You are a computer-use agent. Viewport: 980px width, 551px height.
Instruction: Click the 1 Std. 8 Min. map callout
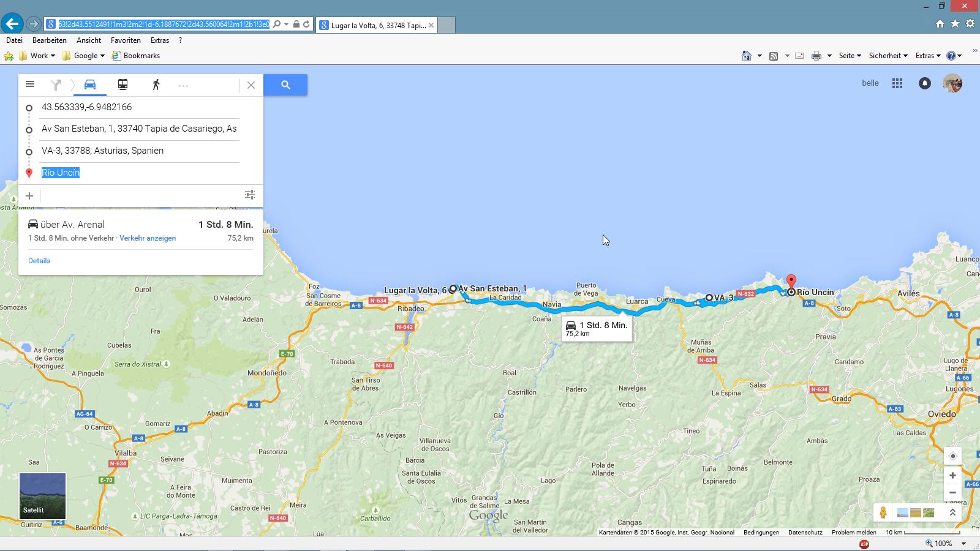[x=597, y=328]
